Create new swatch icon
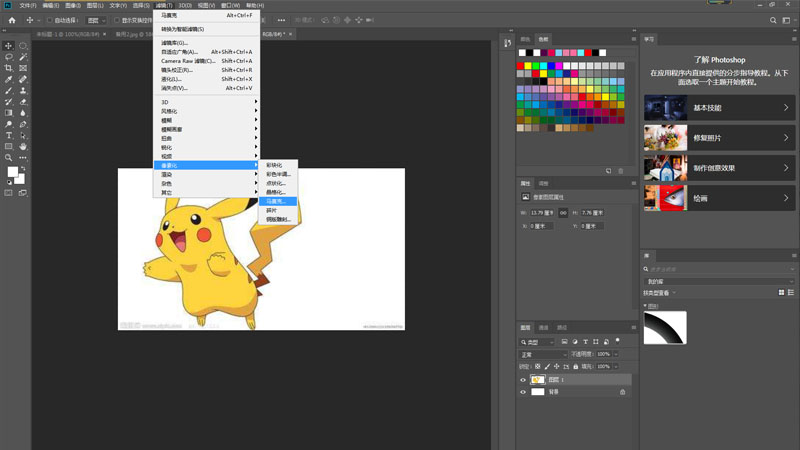 click(609, 171)
